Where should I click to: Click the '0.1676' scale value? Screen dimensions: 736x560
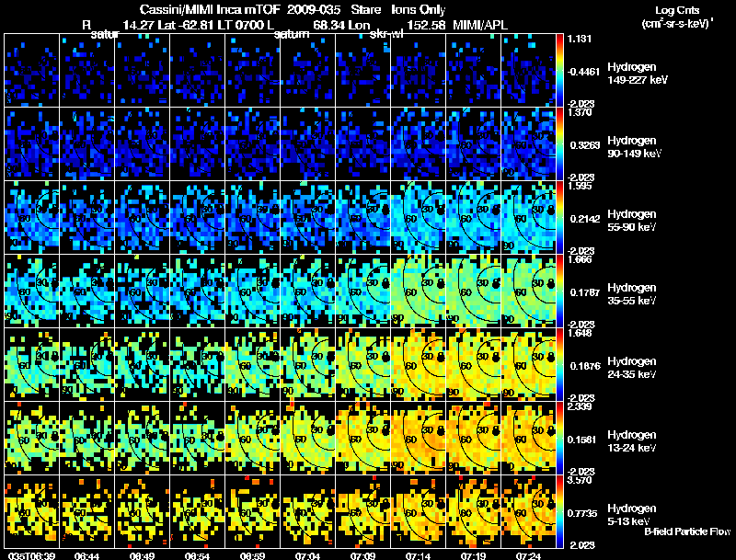(x=585, y=366)
